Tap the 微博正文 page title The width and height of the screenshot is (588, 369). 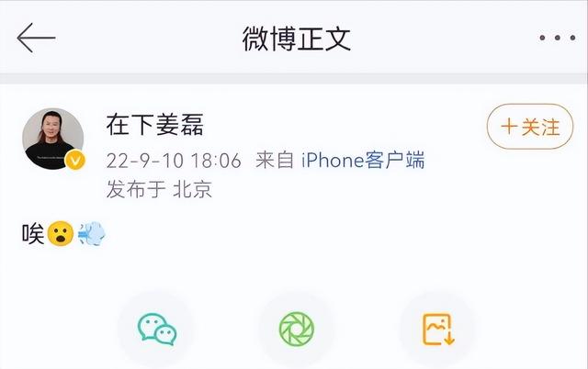(296, 39)
